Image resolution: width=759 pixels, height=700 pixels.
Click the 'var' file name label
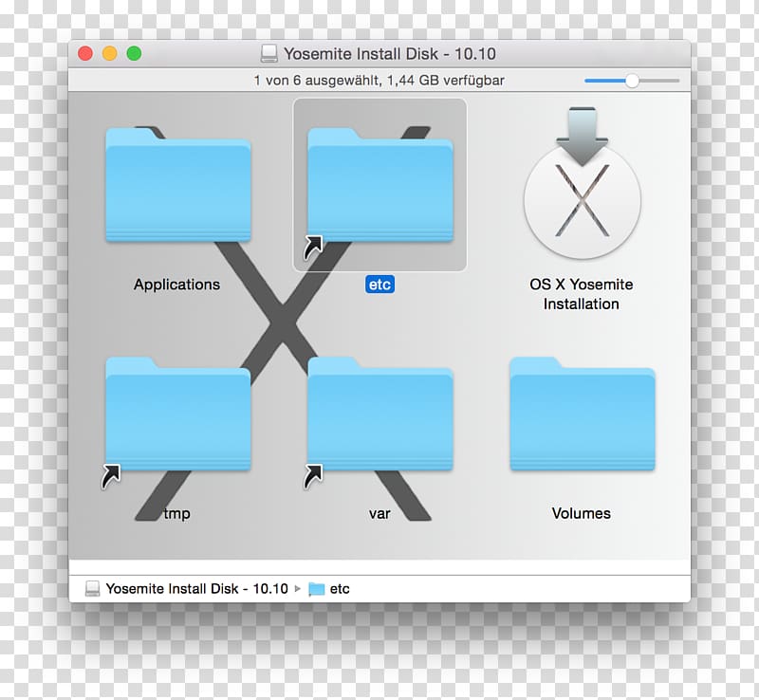tap(379, 513)
